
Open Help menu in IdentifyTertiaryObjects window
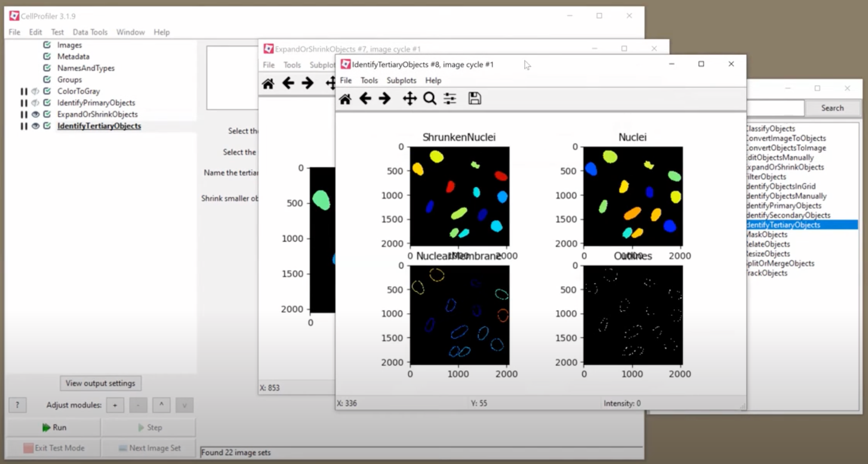[433, 81]
